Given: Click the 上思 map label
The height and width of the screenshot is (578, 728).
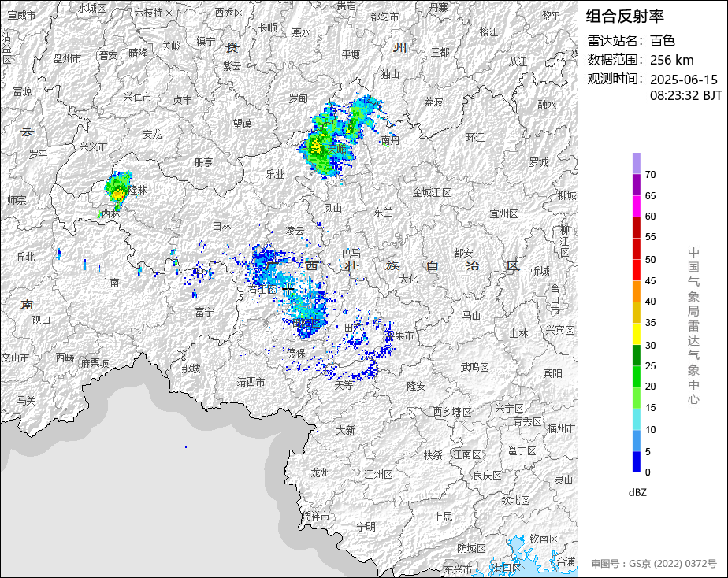Looking at the screenshot, I should 443,517.
